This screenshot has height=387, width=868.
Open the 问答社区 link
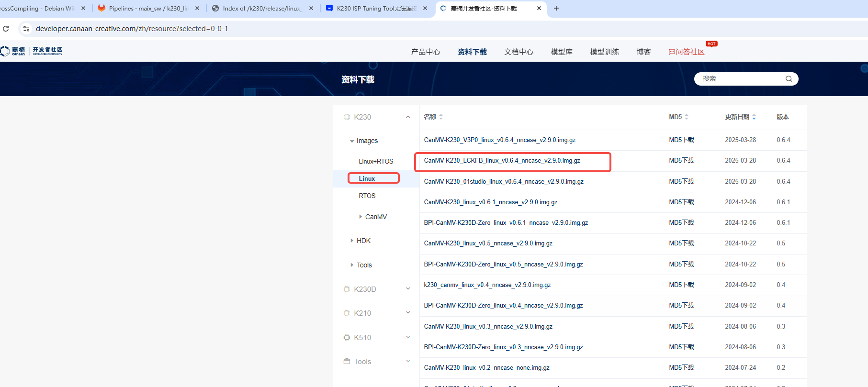(687, 52)
